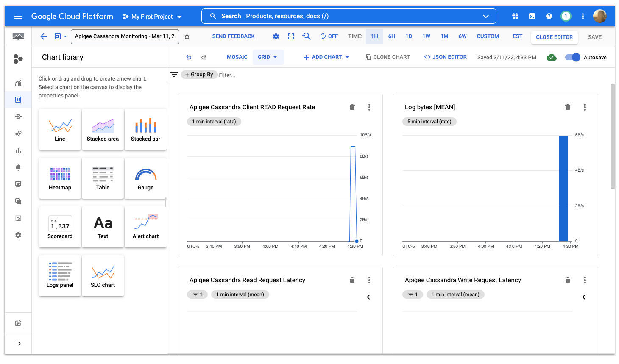Open Monitoring settings gear in sidebar
619x364 pixels.
coord(18,235)
